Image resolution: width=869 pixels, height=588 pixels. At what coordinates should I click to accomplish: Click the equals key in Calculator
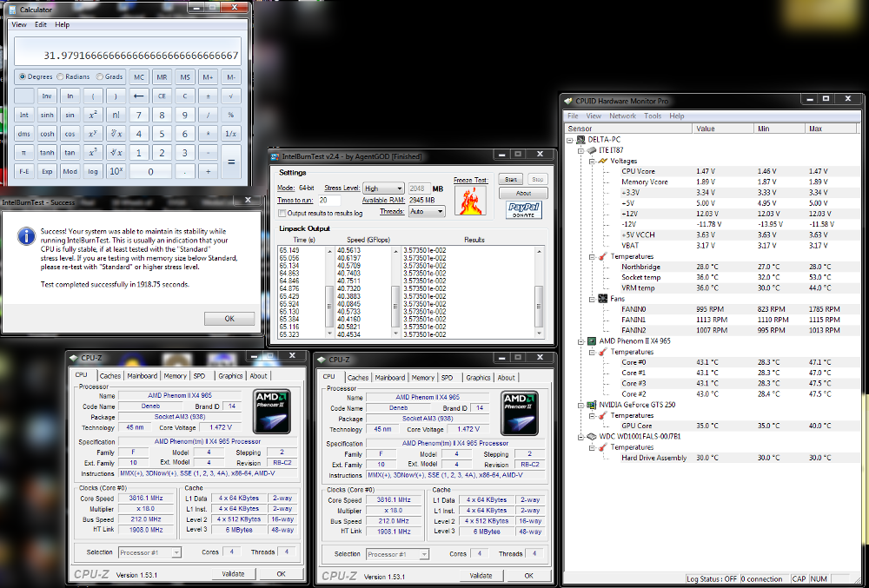[231, 162]
